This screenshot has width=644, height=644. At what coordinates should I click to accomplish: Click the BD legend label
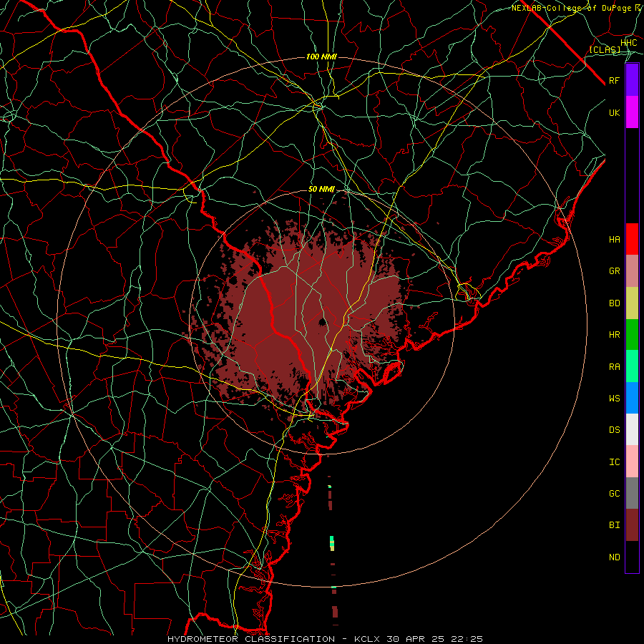pyautogui.click(x=614, y=303)
